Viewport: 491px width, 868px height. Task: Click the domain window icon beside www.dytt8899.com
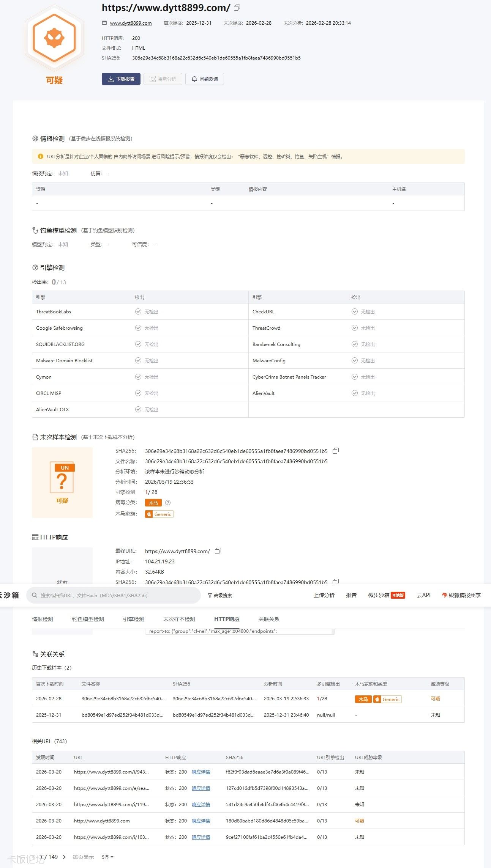(x=104, y=23)
